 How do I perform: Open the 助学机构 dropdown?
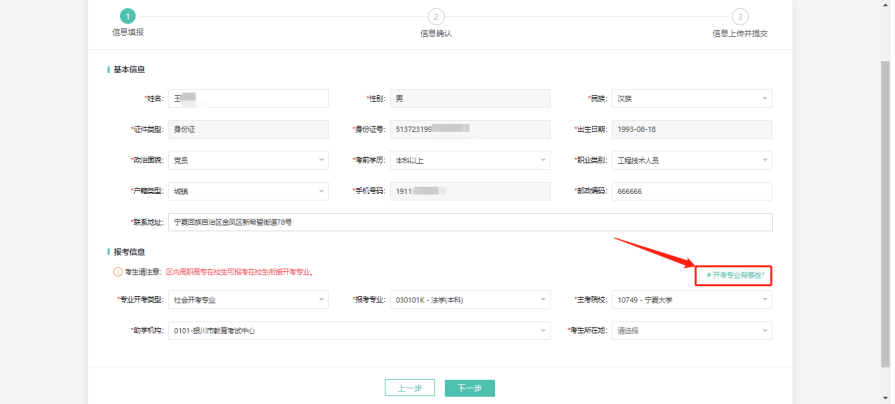[359, 330]
